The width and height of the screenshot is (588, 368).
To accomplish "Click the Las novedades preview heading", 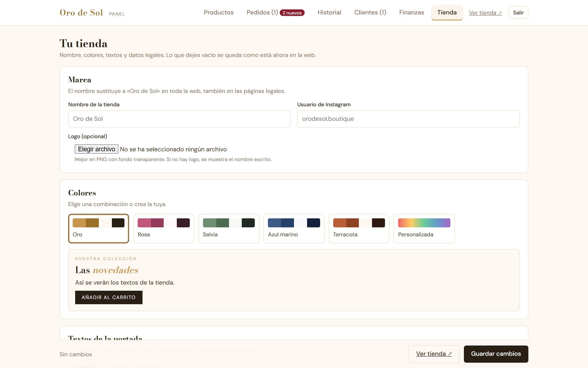I will click(107, 270).
